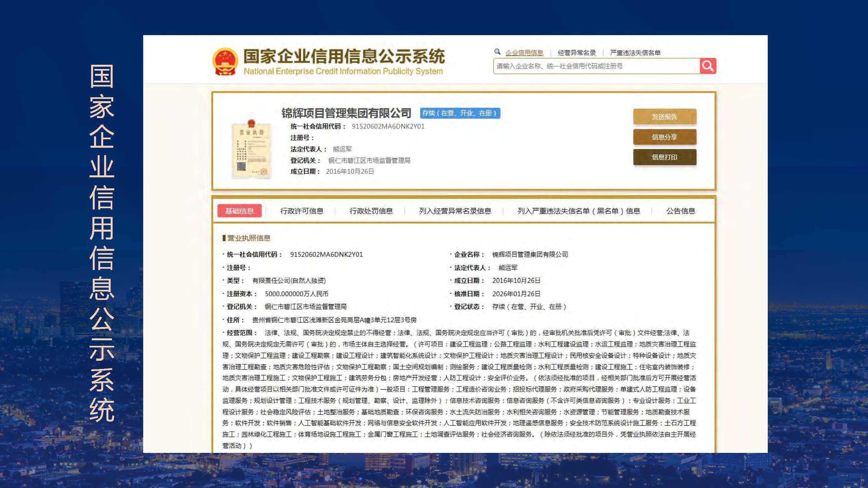Click the header legal representative 熊运军

click(342, 149)
